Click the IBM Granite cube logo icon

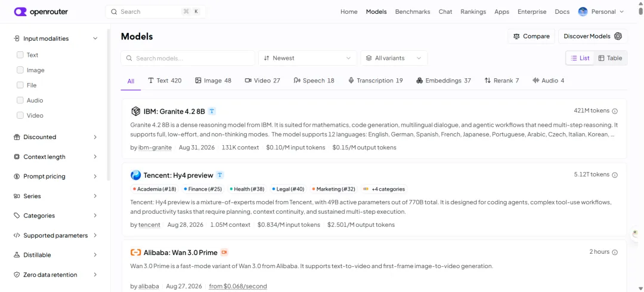point(135,111)
